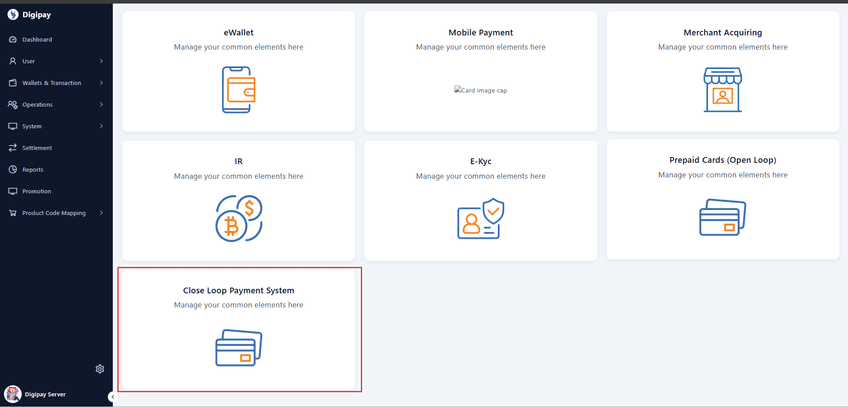Open settings via the sidebar gear icon

[100, 369]
